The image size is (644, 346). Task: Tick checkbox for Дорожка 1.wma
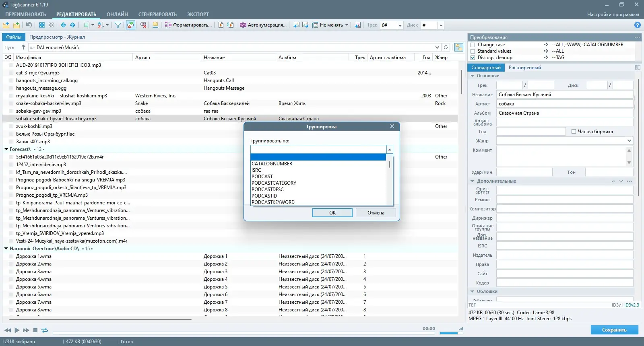point(11,256)
